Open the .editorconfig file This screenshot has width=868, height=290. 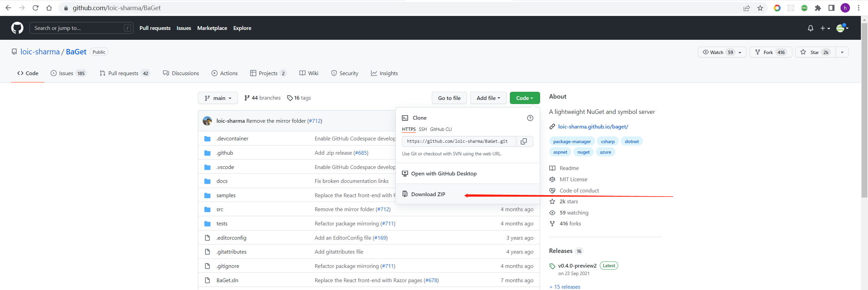[231, 238]
